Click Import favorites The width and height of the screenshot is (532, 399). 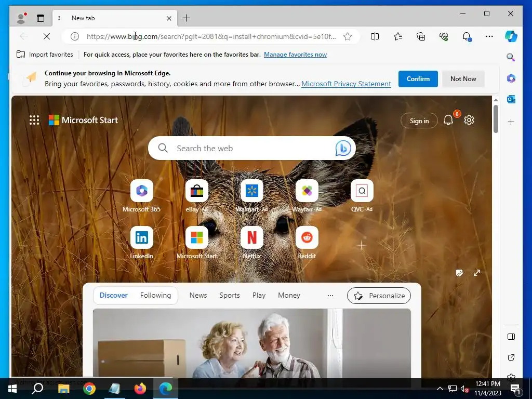[x=45, y=55]
